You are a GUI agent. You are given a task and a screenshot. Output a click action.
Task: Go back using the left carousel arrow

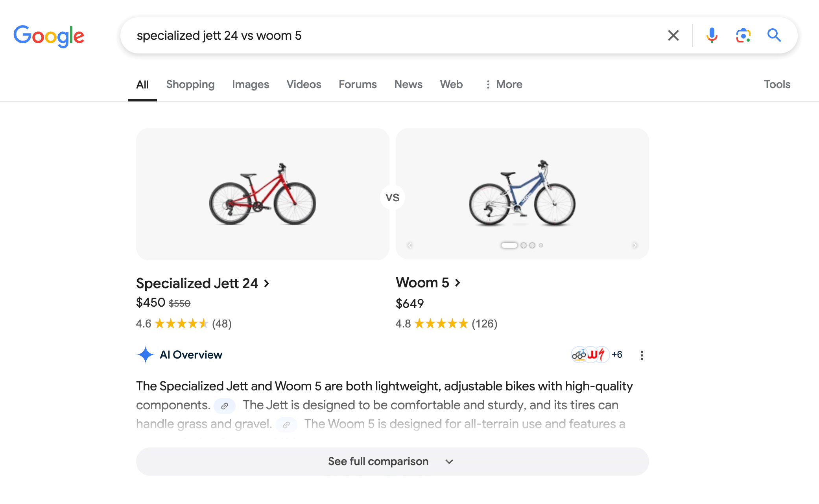[x=409, y=245]
